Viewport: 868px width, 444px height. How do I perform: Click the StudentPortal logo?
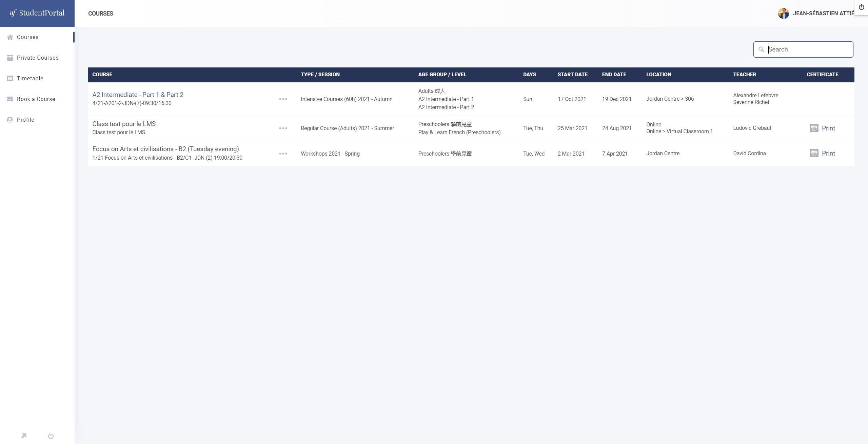(x=37, y=13)
